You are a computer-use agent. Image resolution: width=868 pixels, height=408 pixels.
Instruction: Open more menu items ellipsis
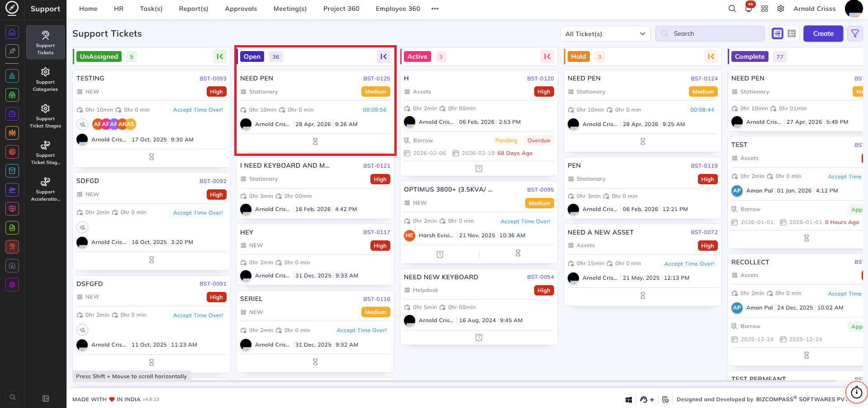[435, 9]
